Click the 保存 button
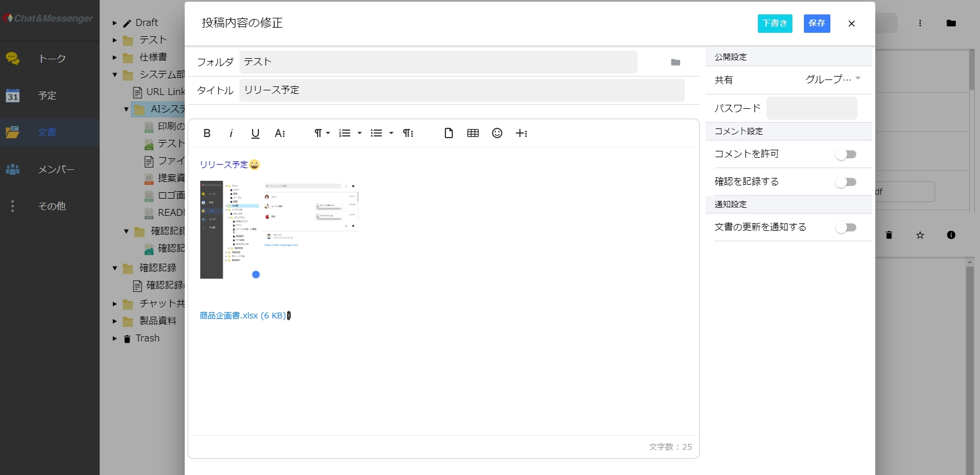Image resolution: width=980 pixels, height=475 pixels. 817,23
